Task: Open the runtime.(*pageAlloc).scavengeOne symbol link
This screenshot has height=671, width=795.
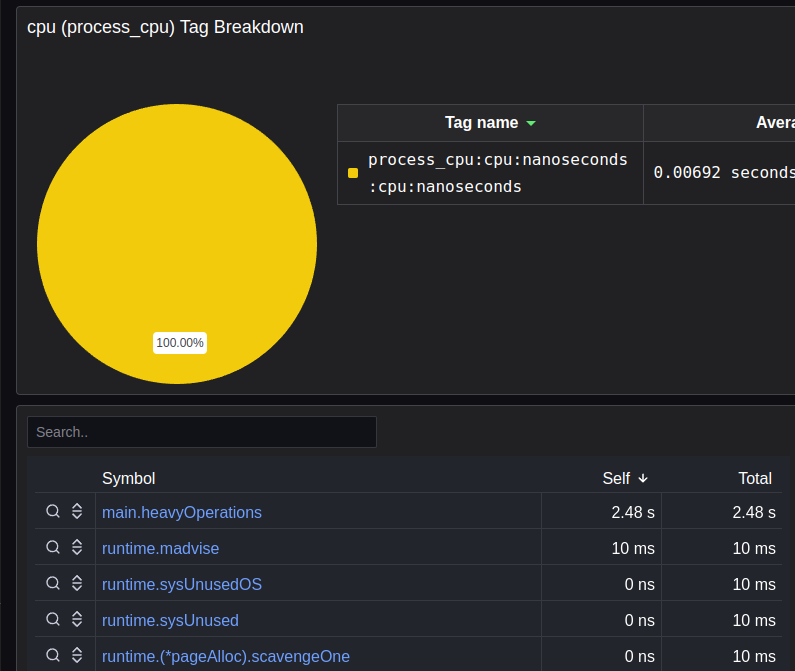Action: pos(226,656)
